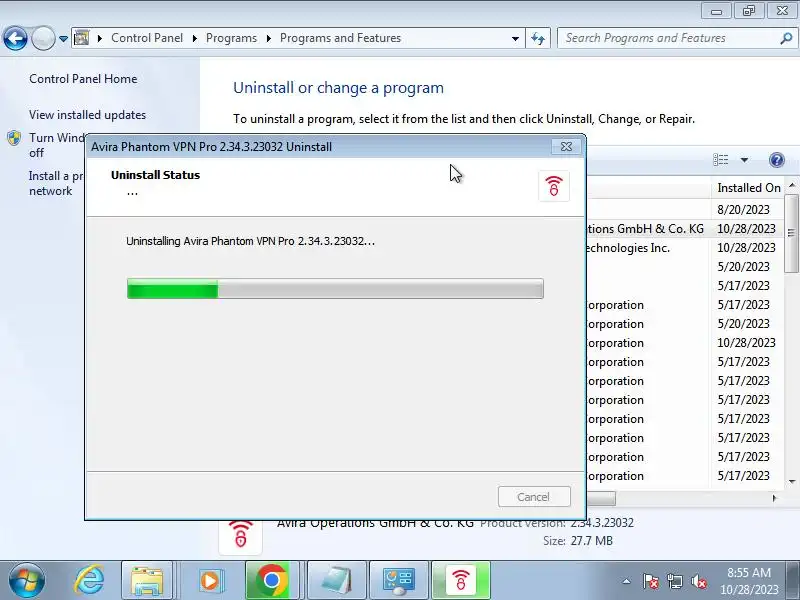The width and height of the screenshot is (800, 600).
Task: Open Windows Explorer folder taskbar icon
Action: point(147,581)
